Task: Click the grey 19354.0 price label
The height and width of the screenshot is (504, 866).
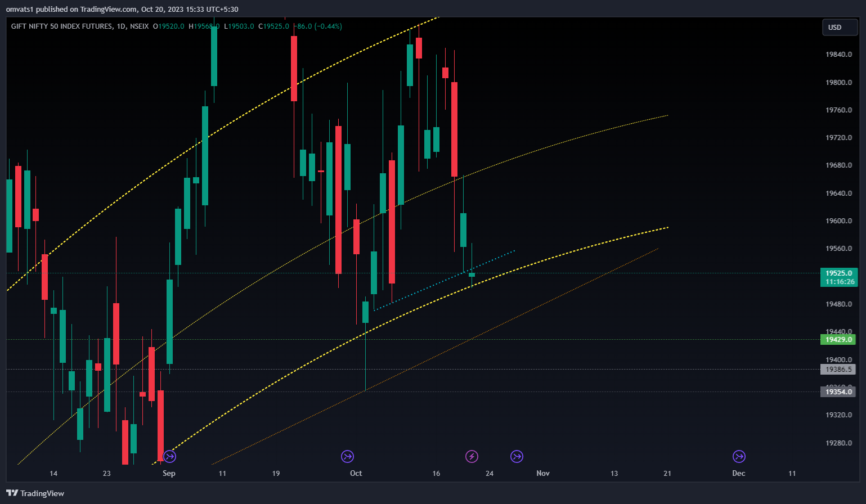Action: tap(839, 391)
